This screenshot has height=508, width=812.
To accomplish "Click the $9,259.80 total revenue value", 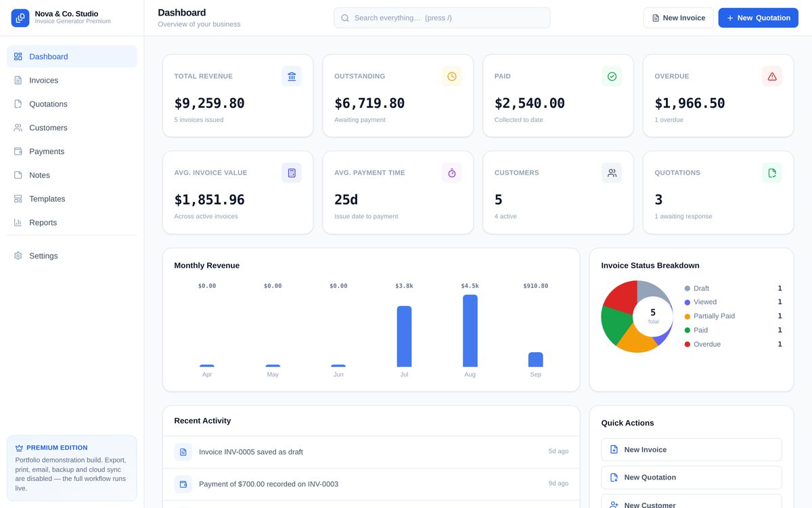I will tap(209, 104).
